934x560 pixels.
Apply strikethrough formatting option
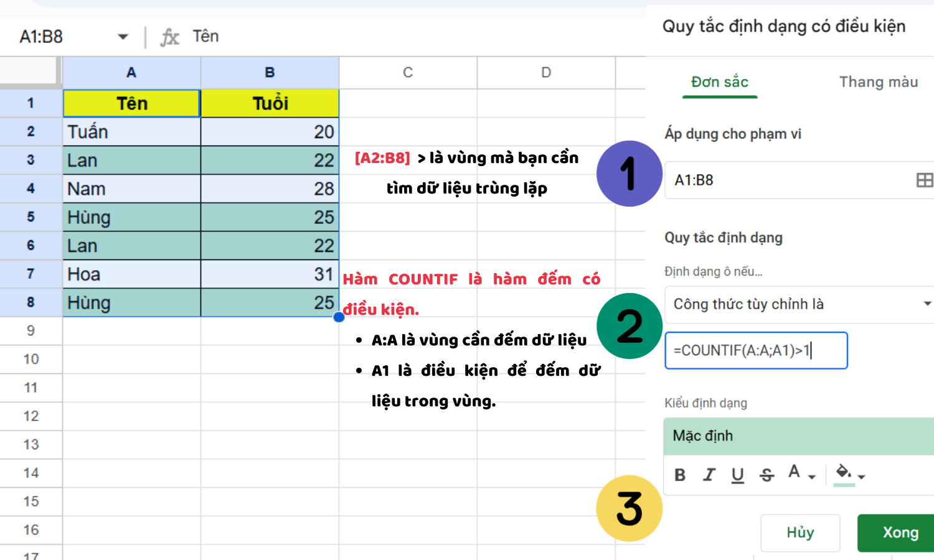coord(767,475)
